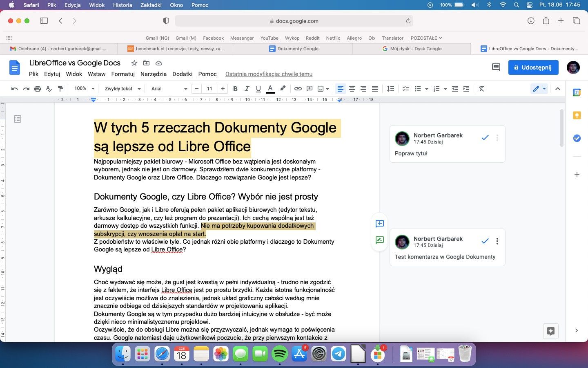Click the Udostępnij share button
Screen dimensions: 588x368
click(x=533, y=67)
